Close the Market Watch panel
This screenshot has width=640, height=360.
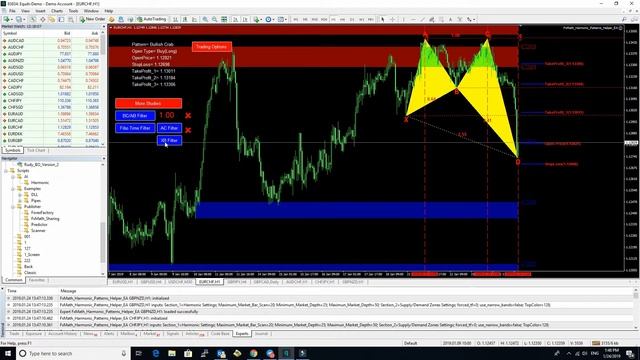[x=104, y=27]
